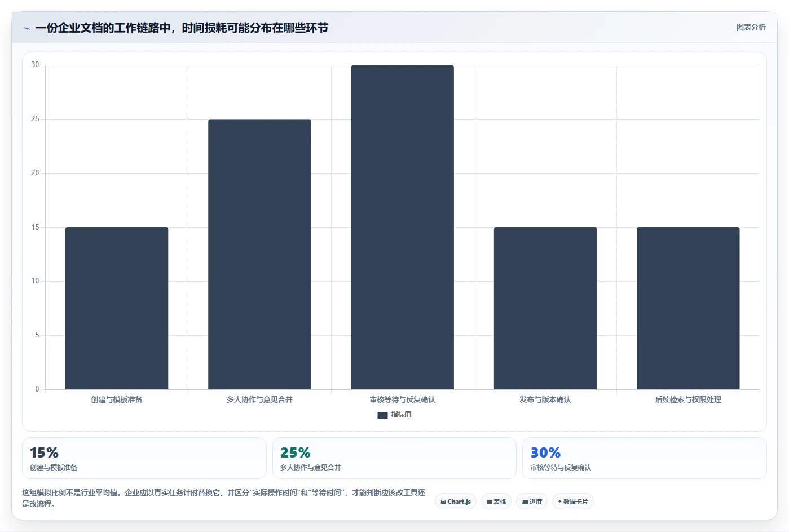Click the 15% stat card
The width and height of the screenshot is (789, 532).
click(x=144, y=458)
